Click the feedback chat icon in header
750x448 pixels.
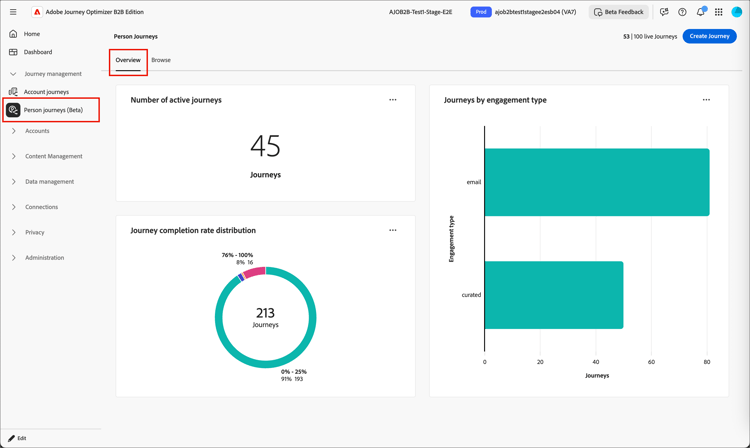[664, 12]
